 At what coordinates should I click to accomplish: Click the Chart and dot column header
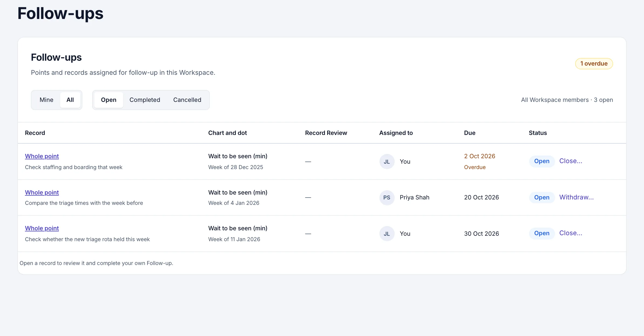tap(227, 133)
